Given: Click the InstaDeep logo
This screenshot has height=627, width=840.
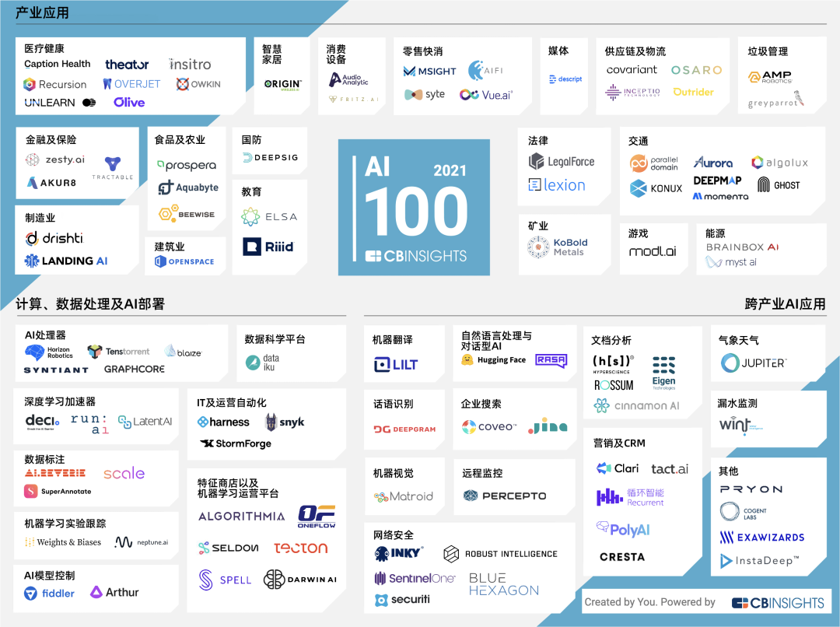Looking at the screenshot, I should pyautogui.click(x=760, y=561).
